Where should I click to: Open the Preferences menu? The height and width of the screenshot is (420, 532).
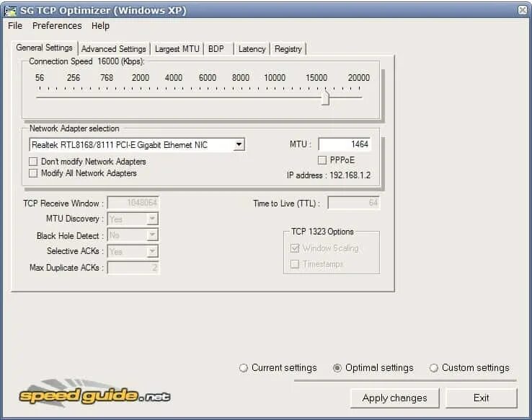pyautogui.click(x=57, y=26)
